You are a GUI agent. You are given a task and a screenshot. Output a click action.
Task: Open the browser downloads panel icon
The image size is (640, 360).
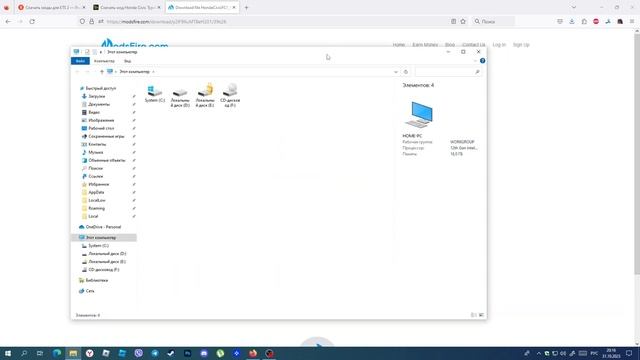[x=572, y=21]
